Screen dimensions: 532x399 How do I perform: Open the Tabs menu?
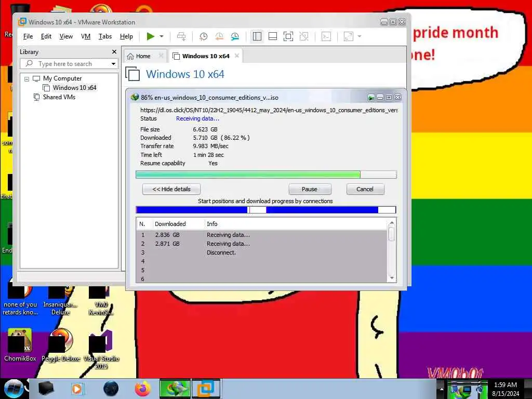tap(105, 36)
